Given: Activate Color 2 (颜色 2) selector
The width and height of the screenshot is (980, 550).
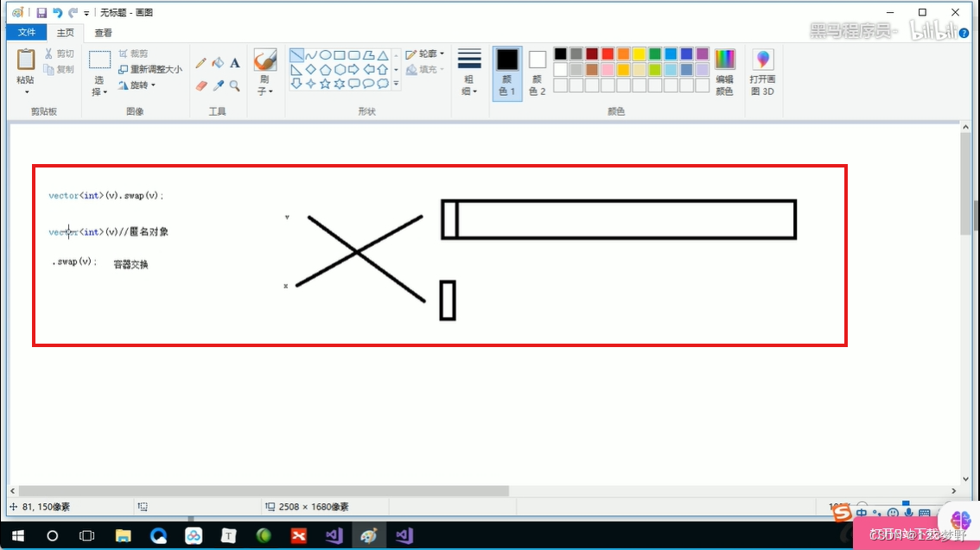Looking at the screenshot, I should [537, 73].
